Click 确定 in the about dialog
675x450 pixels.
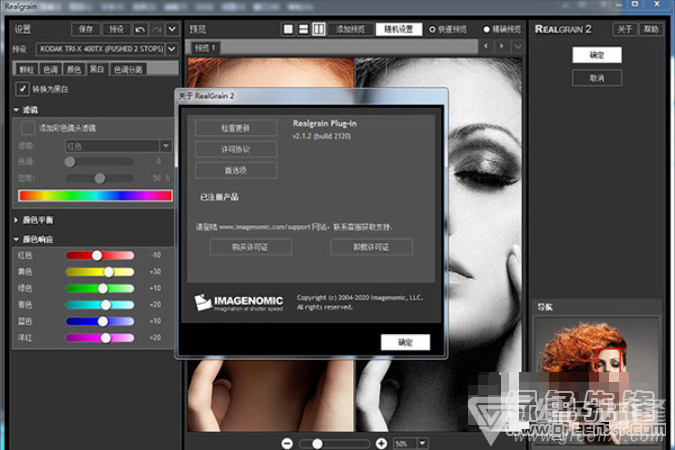tap(405, 342)
